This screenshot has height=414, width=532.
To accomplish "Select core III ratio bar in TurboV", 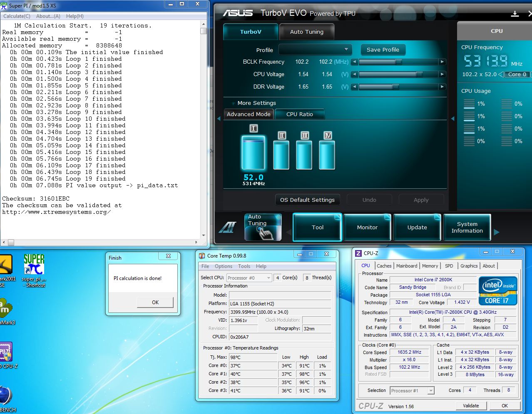I will click(304, 155).
